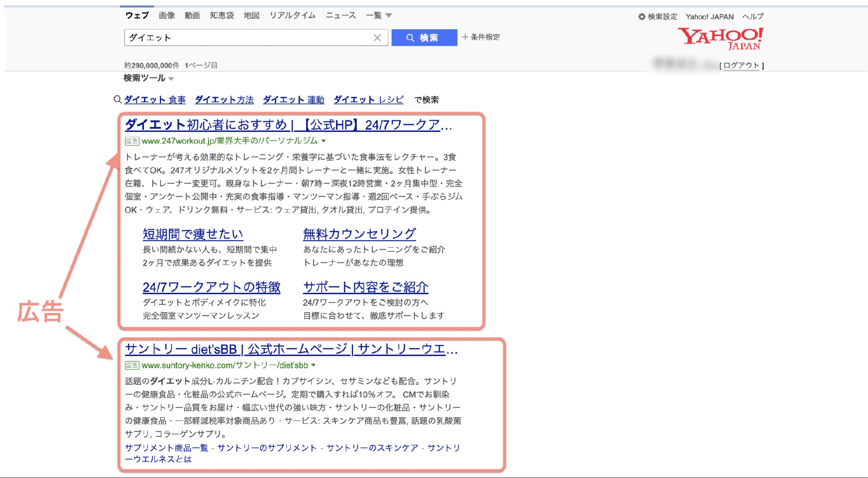Search related term ダイエット方法
This screenshot has width=868, height=478.
pos(224,100)
